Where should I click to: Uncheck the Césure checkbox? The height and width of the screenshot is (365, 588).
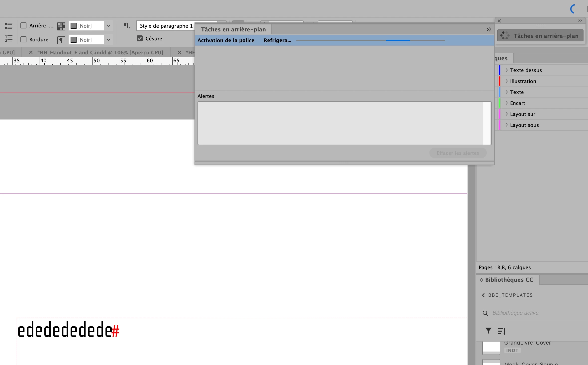coord(140,38)
